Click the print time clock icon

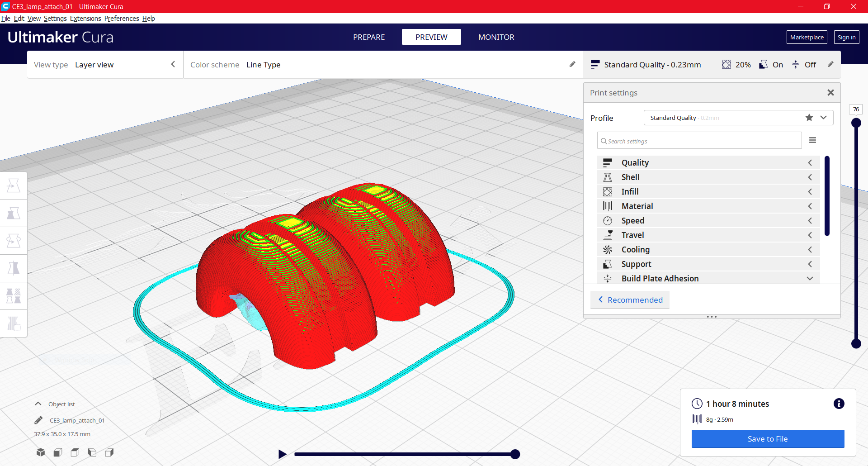[697, 404]
